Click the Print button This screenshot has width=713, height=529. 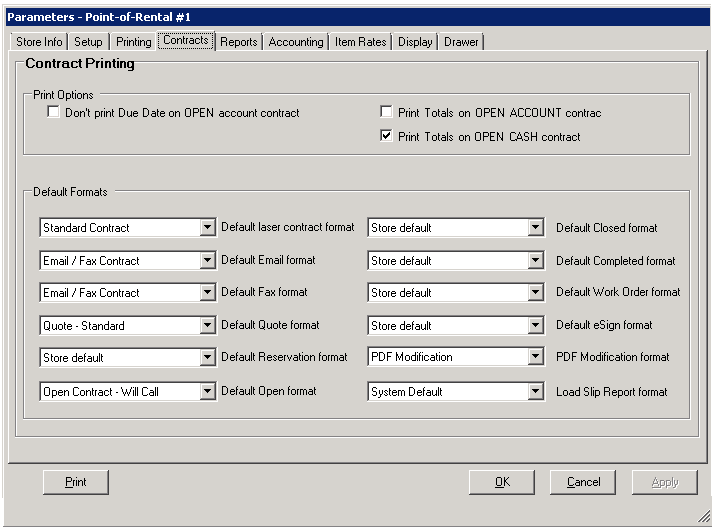click(x=76, y=482)
